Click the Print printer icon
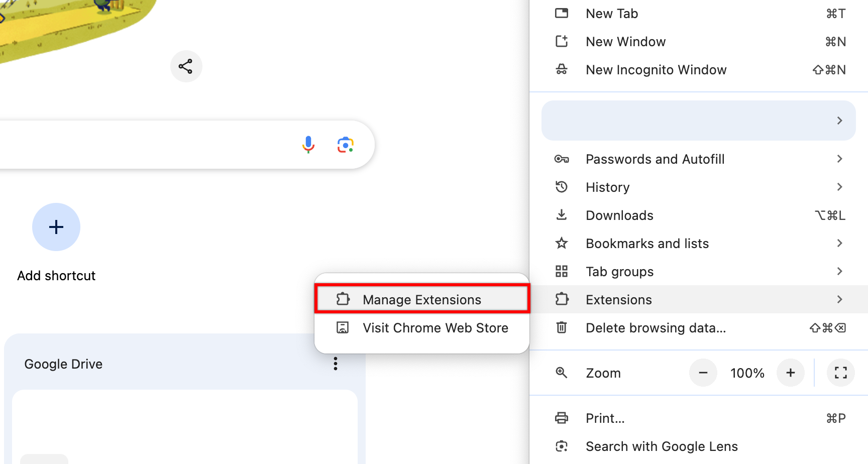This screenshot has height=464, width=868. pyautogui.click(x=561, y=418)
